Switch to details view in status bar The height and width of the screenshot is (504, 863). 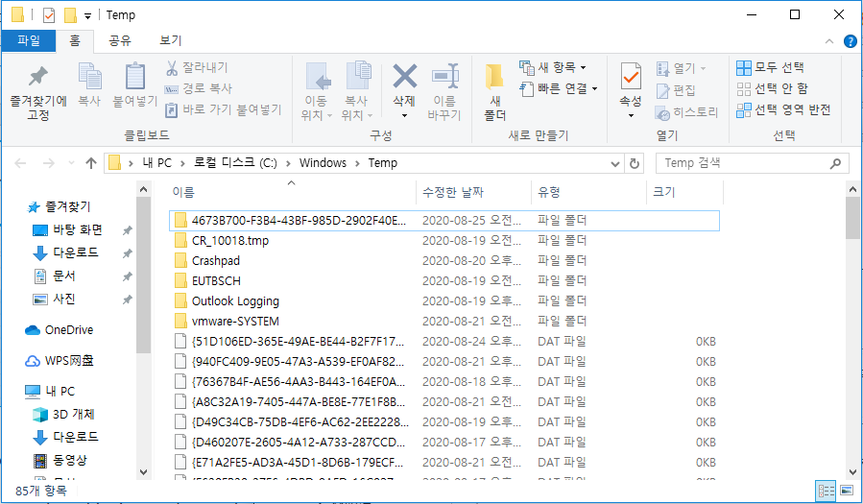(x=825, y=491)
